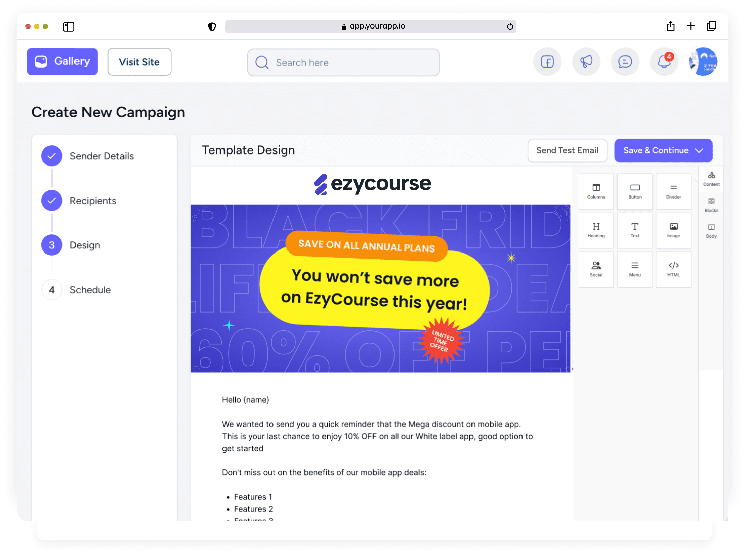Add a Divider content block
The width and height of the screenshot is (745, 560).
coord(674,192)
